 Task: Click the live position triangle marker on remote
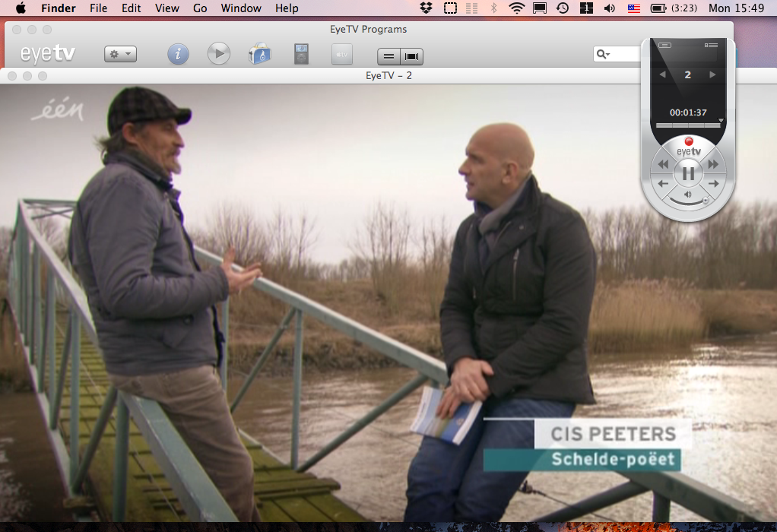(721, 120)
